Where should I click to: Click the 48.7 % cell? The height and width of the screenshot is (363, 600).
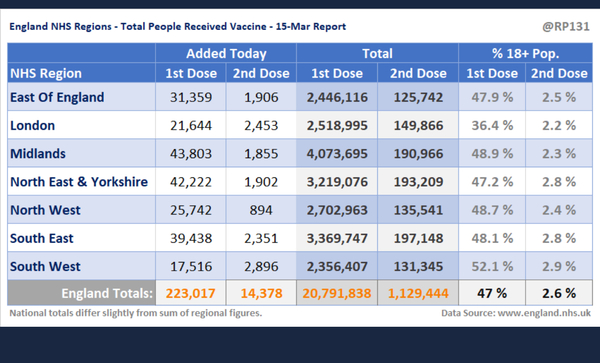point(492,210)
